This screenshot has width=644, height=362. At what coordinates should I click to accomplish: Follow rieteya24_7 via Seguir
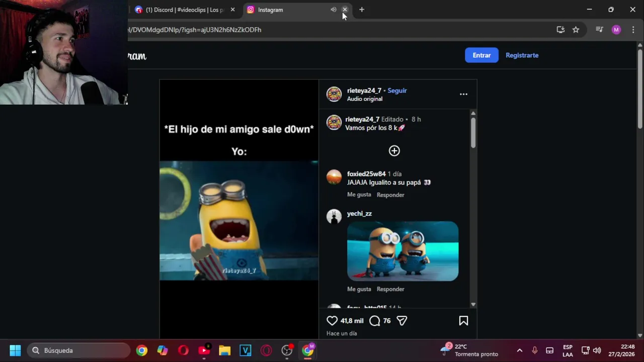397,90
